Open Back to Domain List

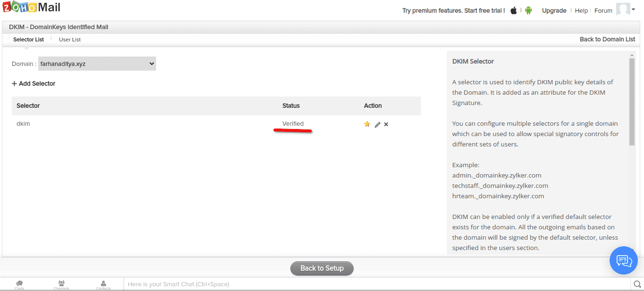click(x=607, y=40)
